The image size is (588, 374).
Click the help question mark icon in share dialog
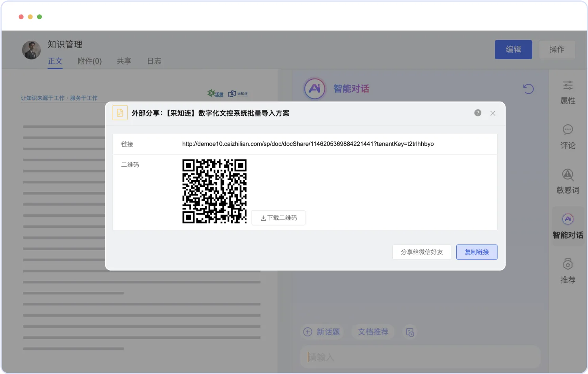[x=478, y=113]
